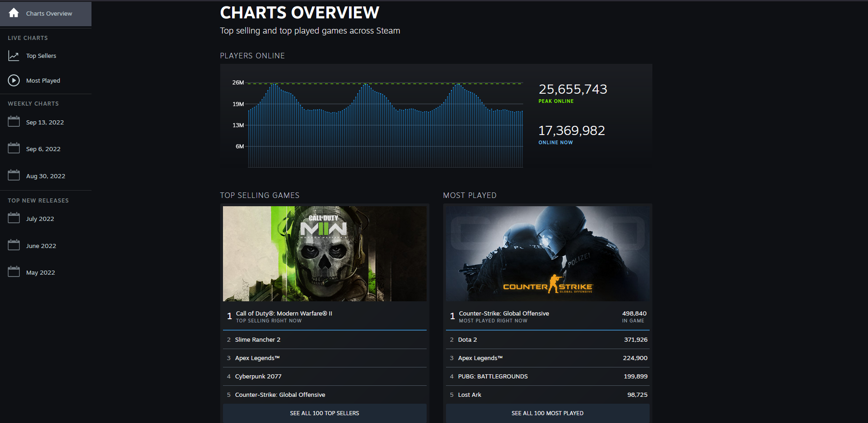This screenshot has height=423, width=868.
Task: Click the Top Sellers line-chart icon
Action: (14, 56)
